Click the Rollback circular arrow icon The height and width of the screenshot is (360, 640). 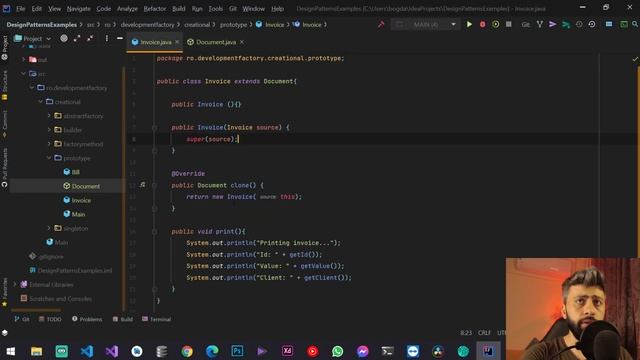point(592,24)
